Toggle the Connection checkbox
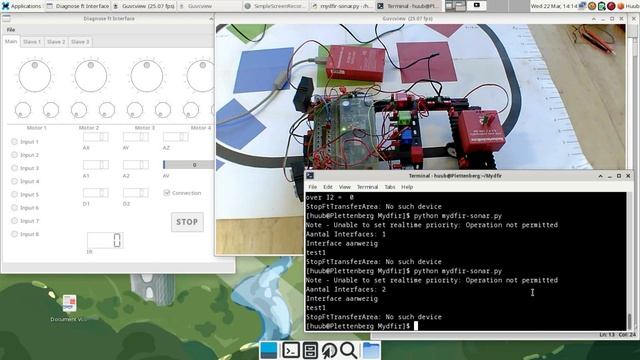The width and height of the screenshot is (640, 360). coord(167,193)
